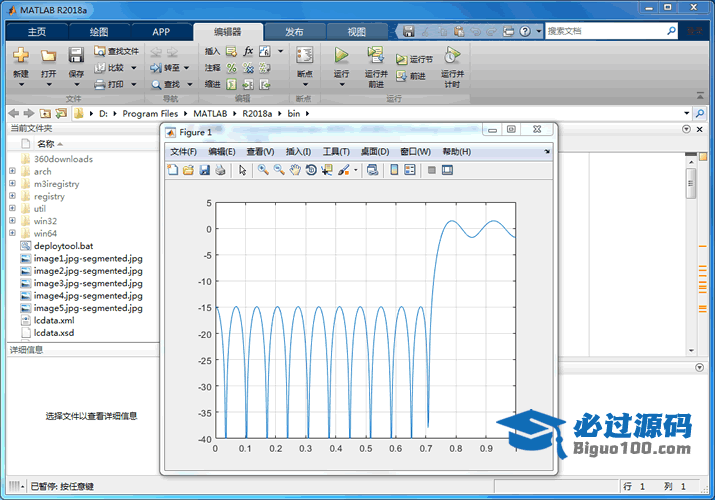Expand the arch folder in file tree
The width and height of the screenshot is (715, 500).
click(x=12, y=171)
